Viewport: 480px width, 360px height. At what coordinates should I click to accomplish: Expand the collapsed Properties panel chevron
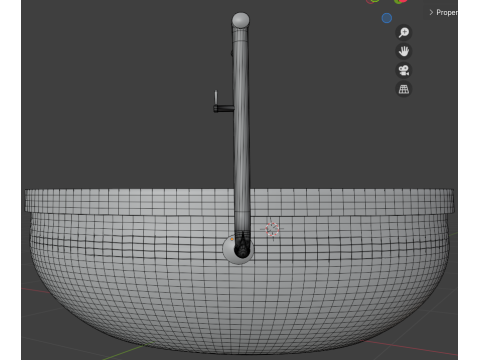click(431, 12)
